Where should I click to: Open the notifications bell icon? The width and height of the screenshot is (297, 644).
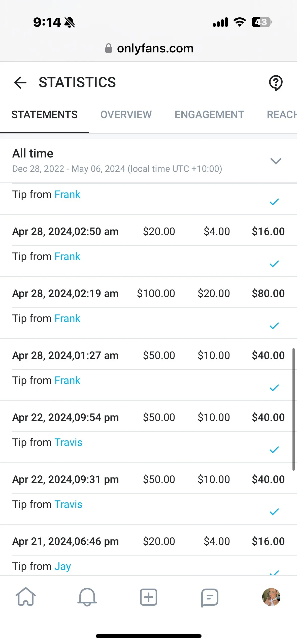pos(87,597)
